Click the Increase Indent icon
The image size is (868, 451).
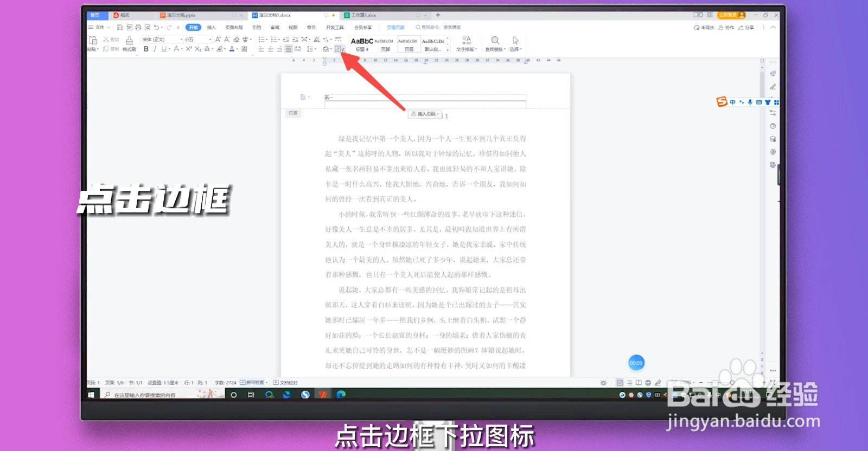pos(295,39)
